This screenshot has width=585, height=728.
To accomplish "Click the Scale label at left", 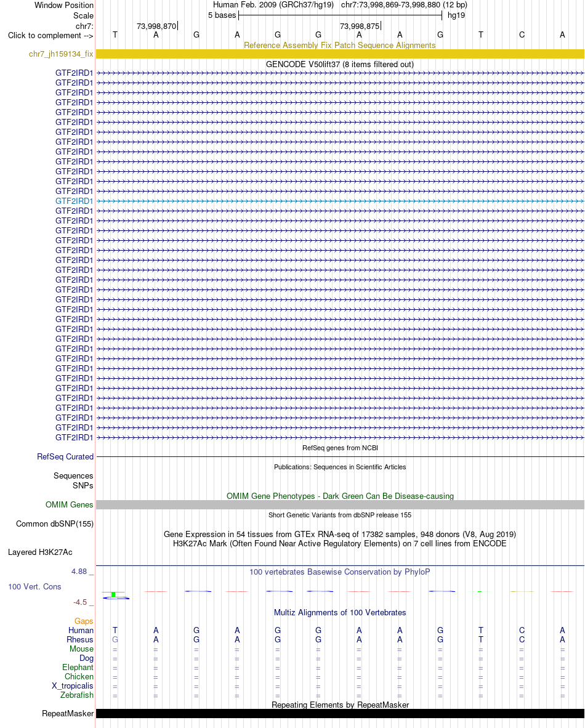I will click(x=83, y=15).
